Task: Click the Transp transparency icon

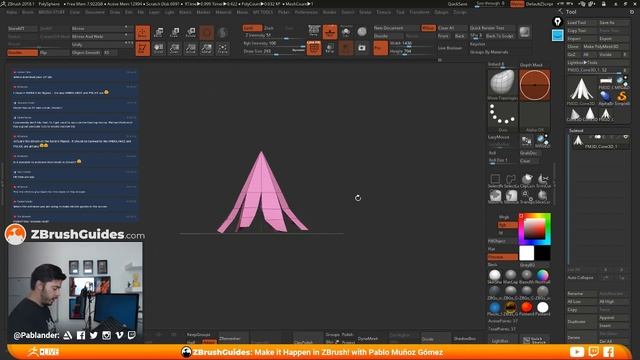Action: click(330, 48)
